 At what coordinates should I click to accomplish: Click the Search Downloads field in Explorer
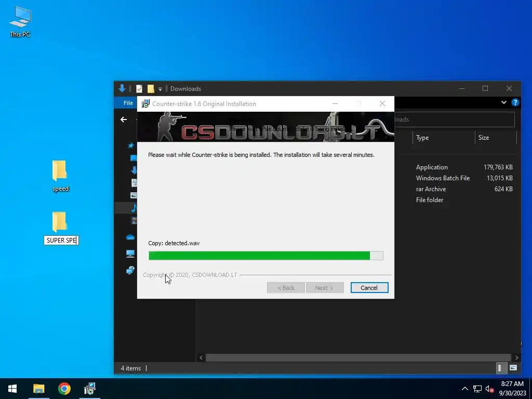pos(454,119)
